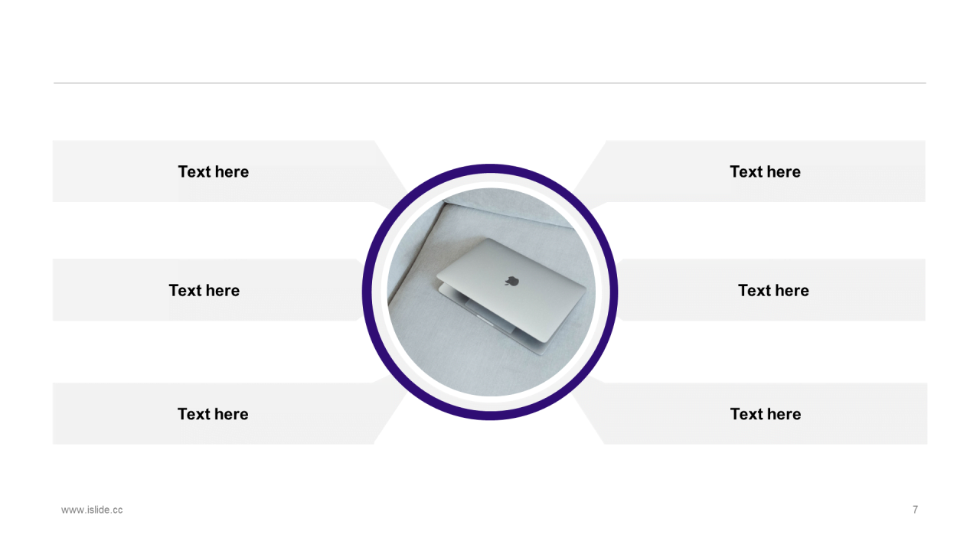The width and height of the screenshot is (980, 551).
Task: Click the Apple logo on the laptop
Action: click(511, 280)
